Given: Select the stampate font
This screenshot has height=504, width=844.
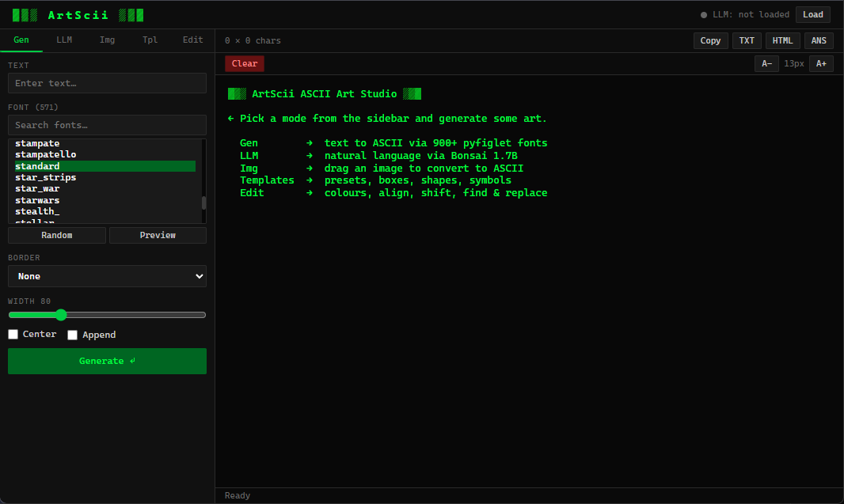Looking at the screenshot, I should tap(105, 143).
